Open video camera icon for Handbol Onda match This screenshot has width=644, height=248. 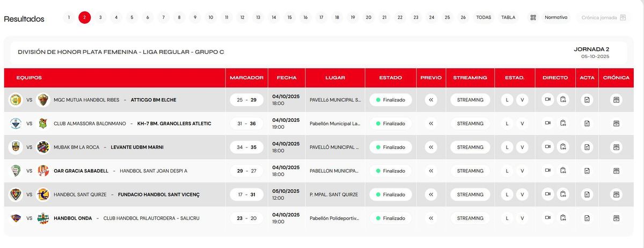[548, 218]
